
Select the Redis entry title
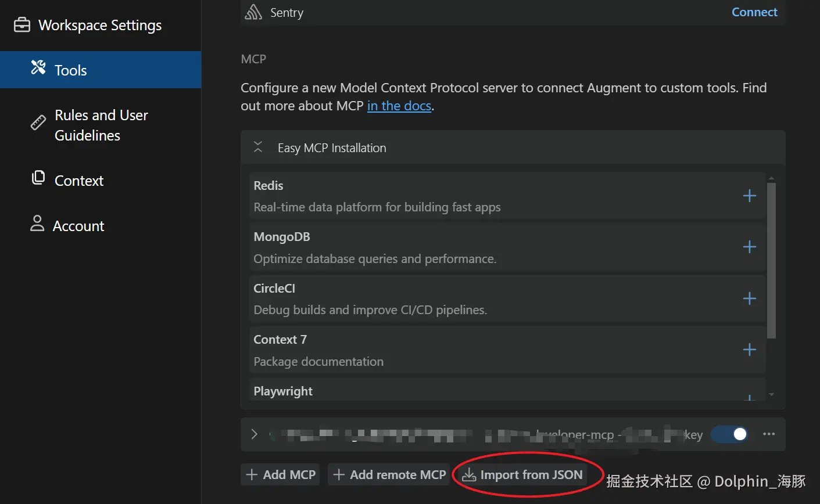click(268, 186)
